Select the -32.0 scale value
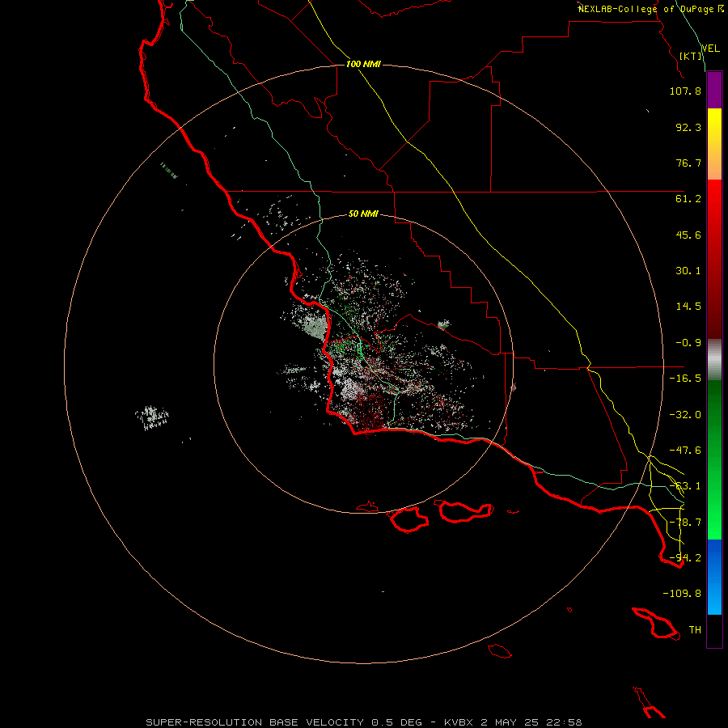 685,415
